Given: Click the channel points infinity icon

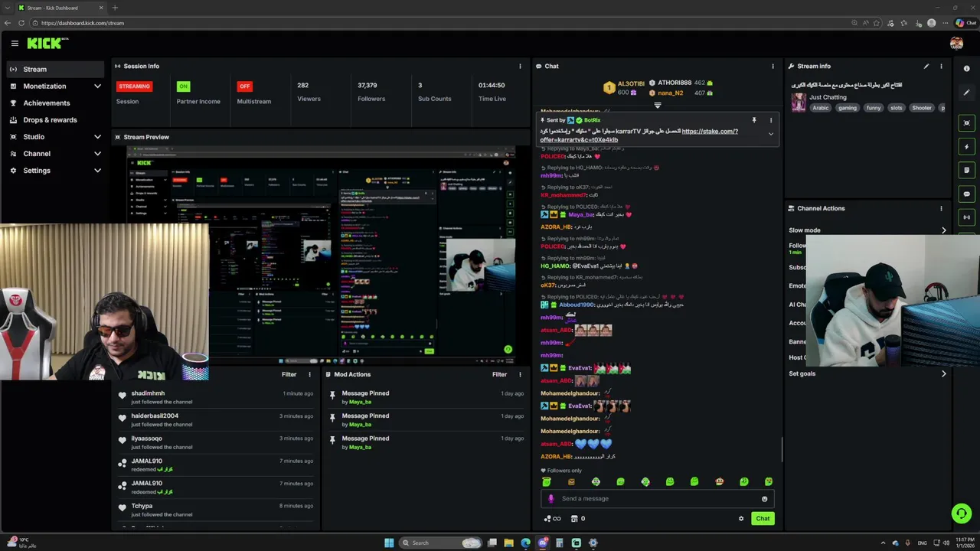Looking at the screenshot, I should point(553,519).
